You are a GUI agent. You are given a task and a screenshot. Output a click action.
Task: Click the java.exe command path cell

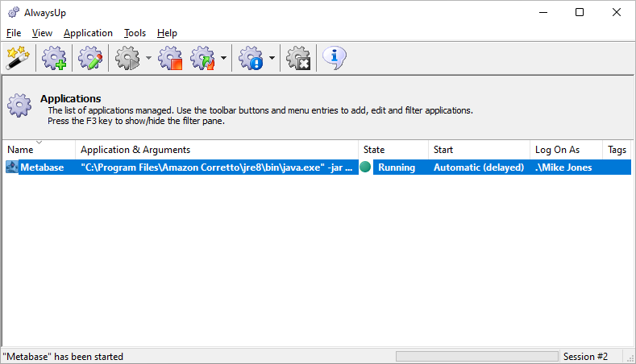(217, 168)
